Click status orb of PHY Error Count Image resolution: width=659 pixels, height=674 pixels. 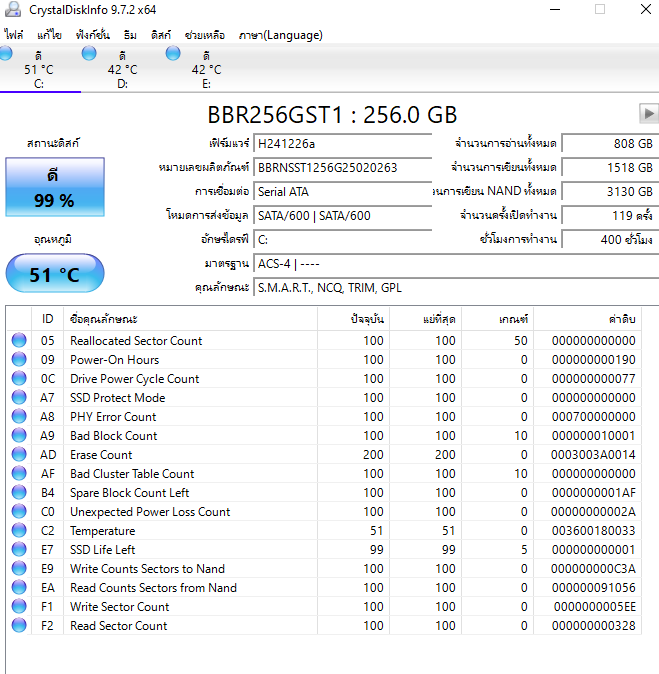click(19, 416)
